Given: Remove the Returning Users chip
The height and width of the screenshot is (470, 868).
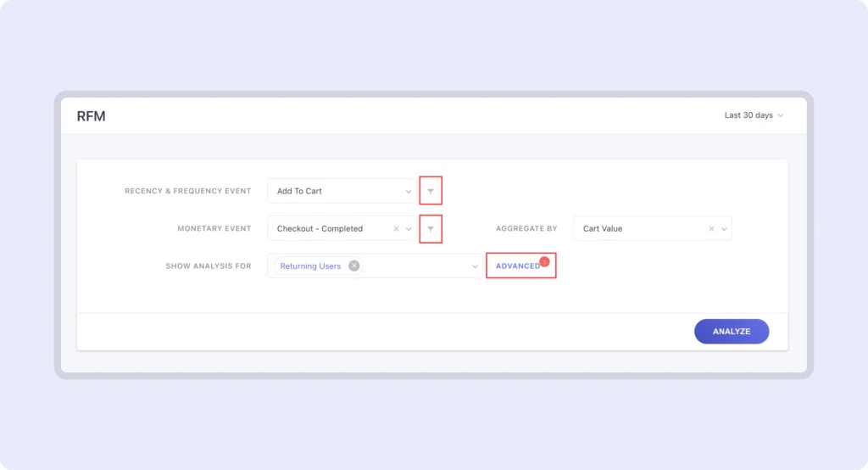Looking at the screenshot, I should point(354,266).
